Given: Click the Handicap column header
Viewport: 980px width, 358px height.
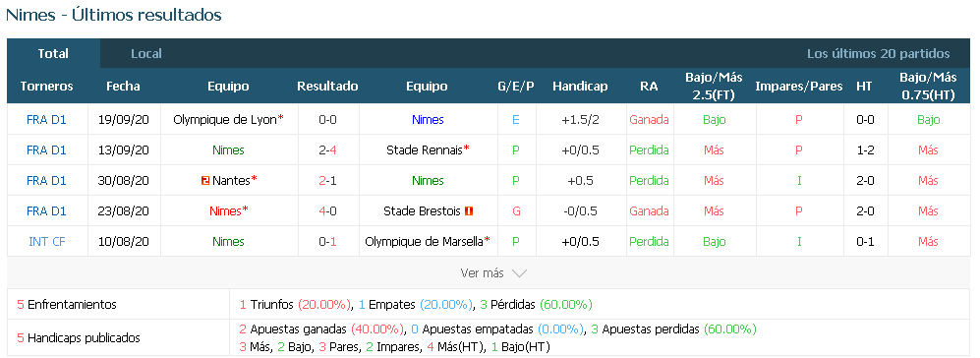Looking at the screenshot, I should (x=580, y=87).
